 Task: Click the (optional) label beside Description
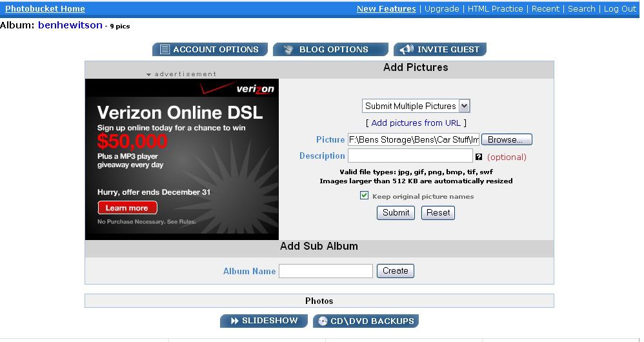(507, 157)
